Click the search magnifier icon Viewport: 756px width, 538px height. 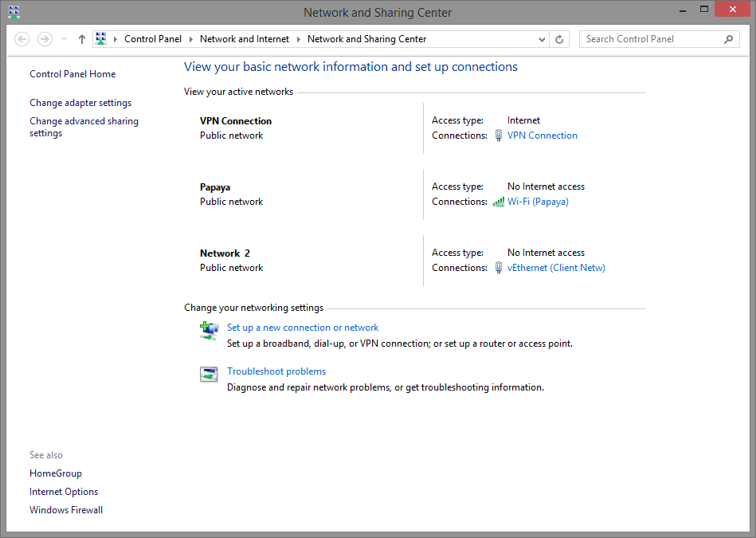point(729,39)
